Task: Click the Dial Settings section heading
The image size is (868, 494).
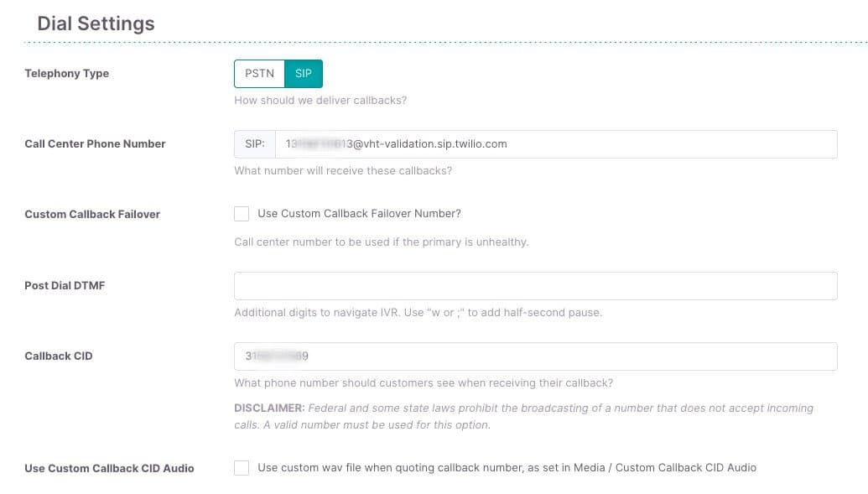Action: click(95, 23)
